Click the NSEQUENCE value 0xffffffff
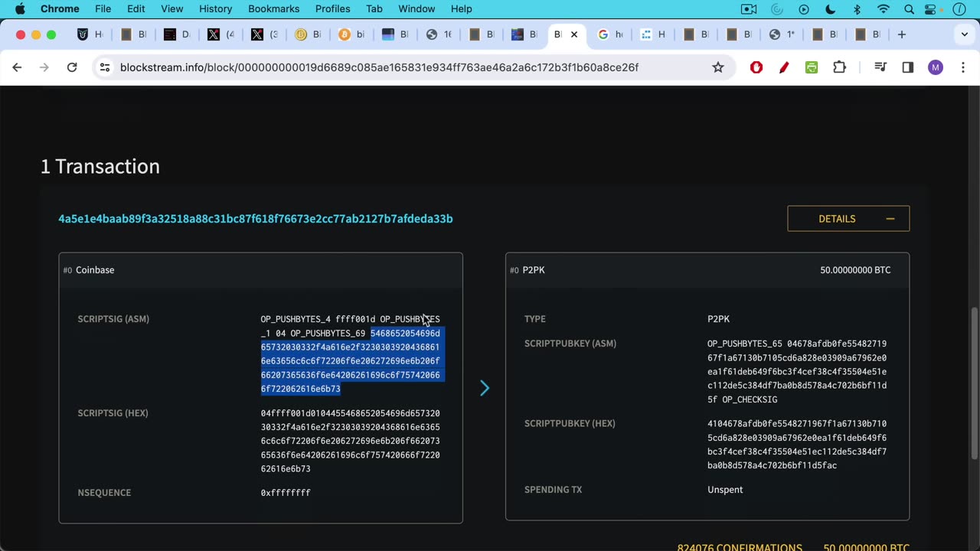 coord(286,493)
